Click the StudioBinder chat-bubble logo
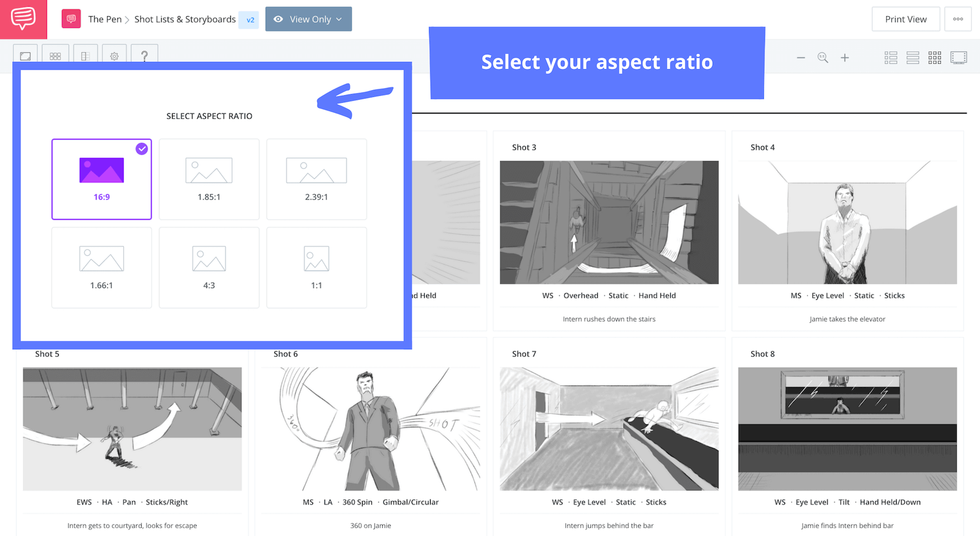This screenshot has width=980, height=536. coord(23,19)
